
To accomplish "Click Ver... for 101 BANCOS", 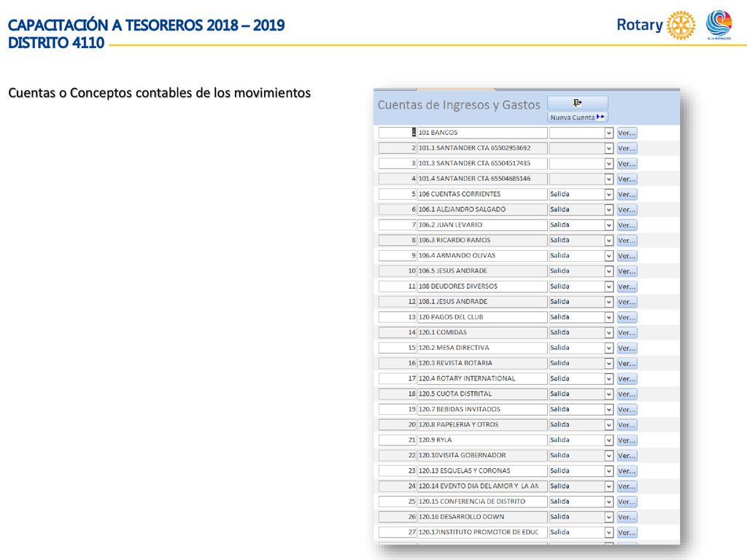I will tap(627, 133).
